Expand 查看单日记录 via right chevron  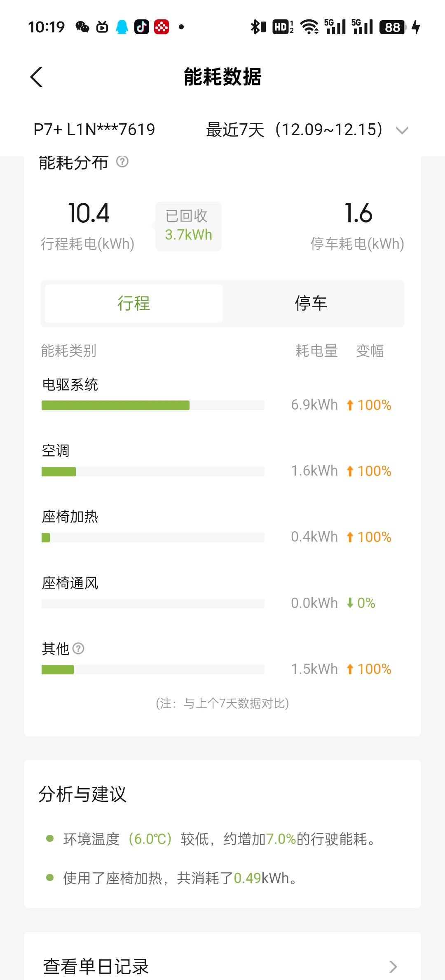tap(393, 966)
